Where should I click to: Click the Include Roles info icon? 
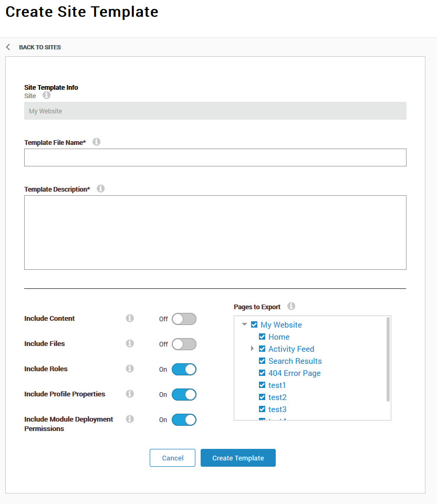tap(130, 369)
